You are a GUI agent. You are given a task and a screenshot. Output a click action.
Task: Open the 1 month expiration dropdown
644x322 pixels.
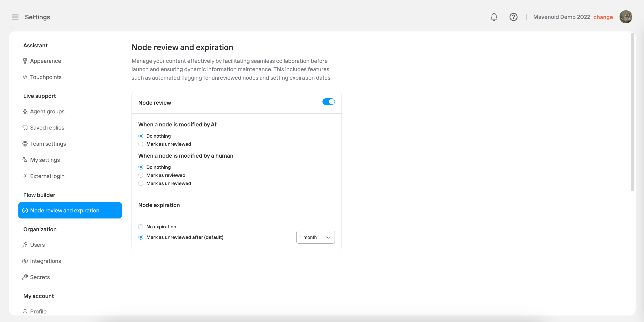(315, 237)
